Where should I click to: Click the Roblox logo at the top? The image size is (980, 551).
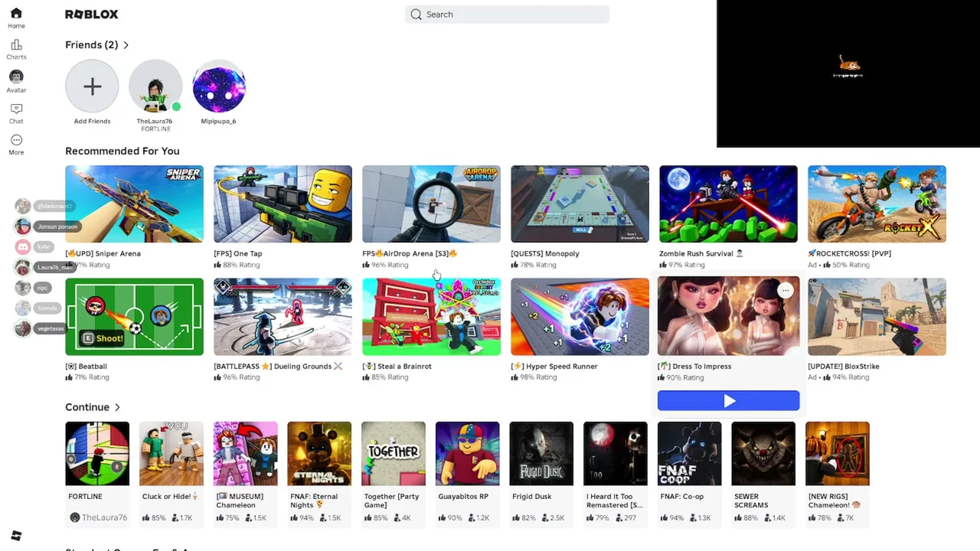(92, 15)
